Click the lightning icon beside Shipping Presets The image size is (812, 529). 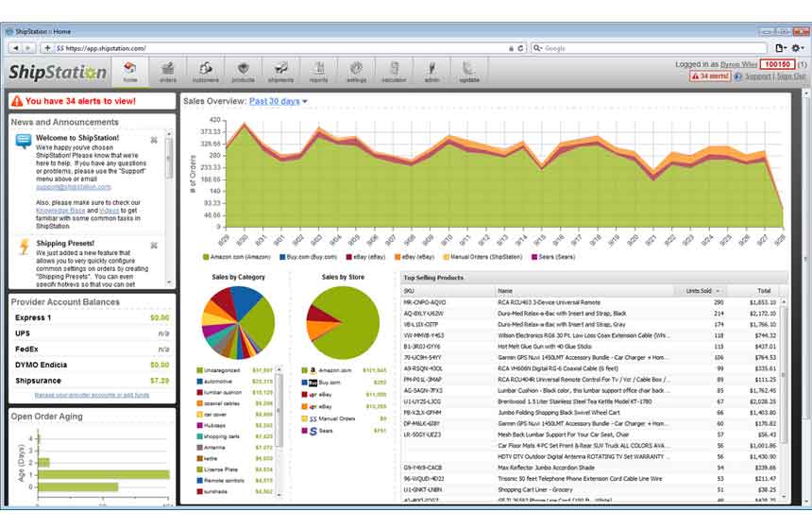24,247
